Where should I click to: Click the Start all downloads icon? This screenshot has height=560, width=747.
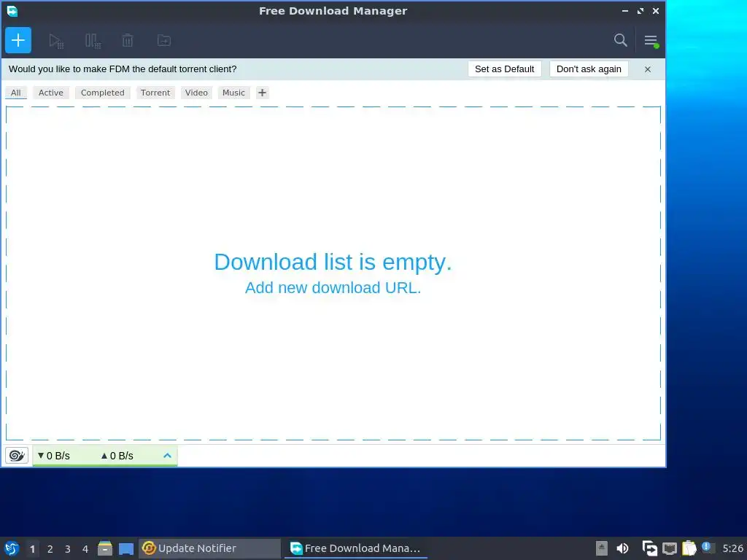pyautogui.click(x=56, y=41)
